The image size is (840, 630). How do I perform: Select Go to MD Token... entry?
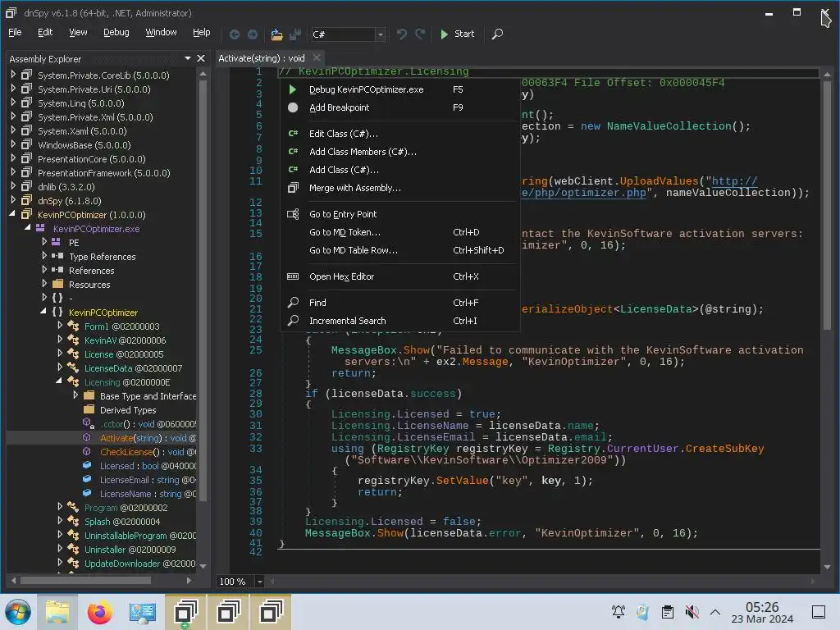pyautogui.click(x=399, y=232)
